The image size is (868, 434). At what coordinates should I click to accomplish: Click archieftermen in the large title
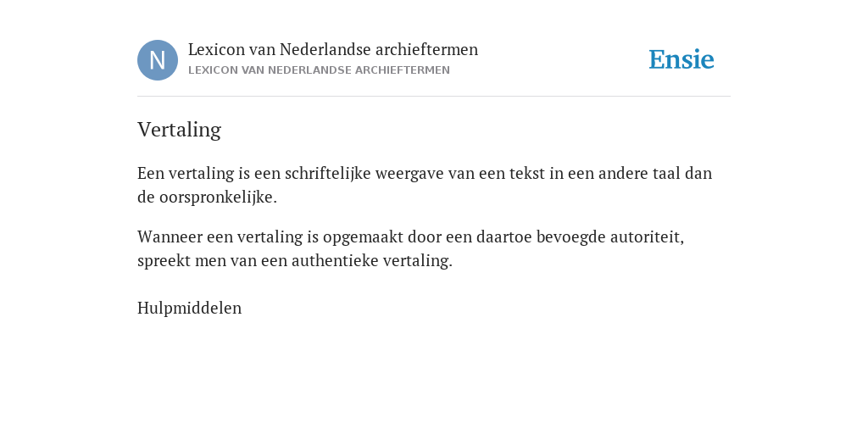point(427,49)
